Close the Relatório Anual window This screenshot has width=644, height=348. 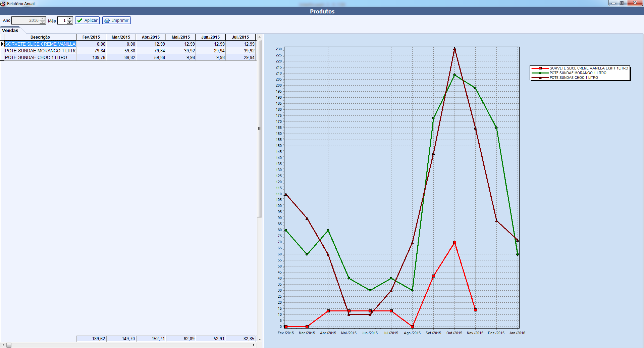tap(635, 3)
